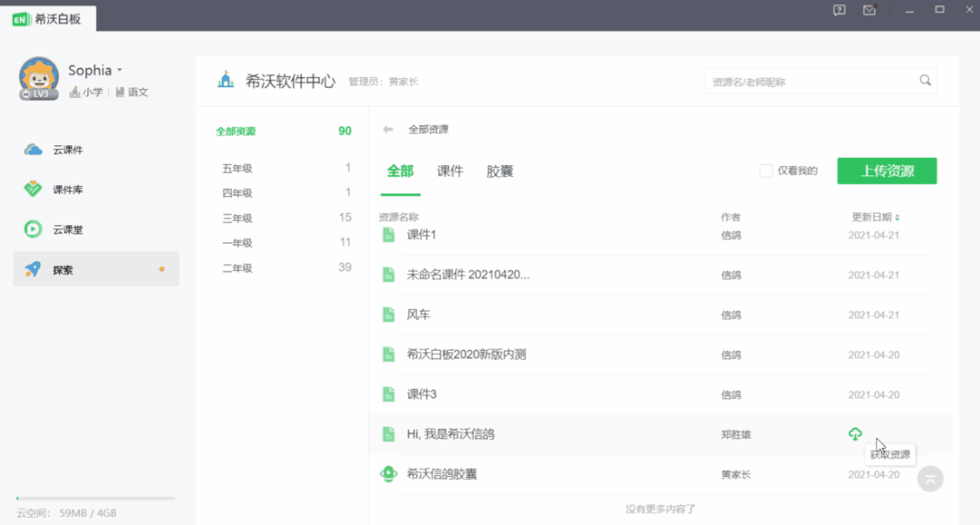Switch to the 胶囊 tab
This screenshot has width=980, height=525.
tap(500, 171)
